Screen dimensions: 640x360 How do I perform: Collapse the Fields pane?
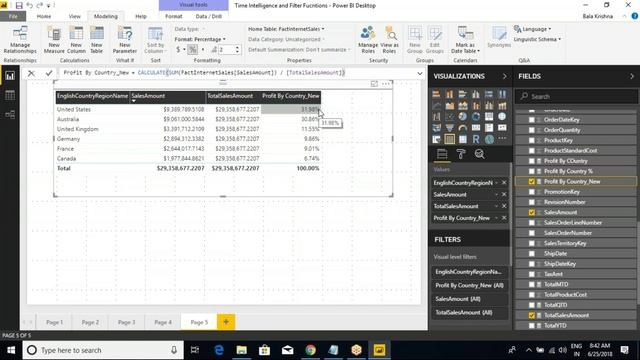pyautogui.click(x=632, y=76)
